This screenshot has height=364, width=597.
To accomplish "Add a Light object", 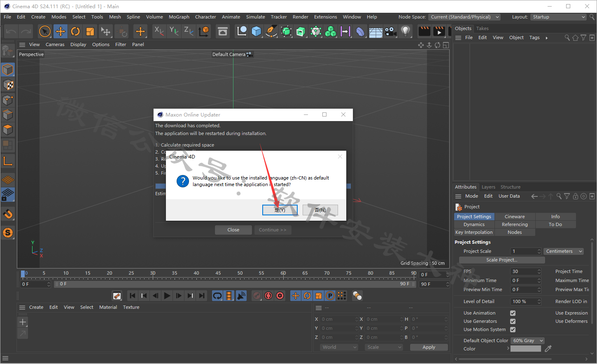I will pos(406,31).
